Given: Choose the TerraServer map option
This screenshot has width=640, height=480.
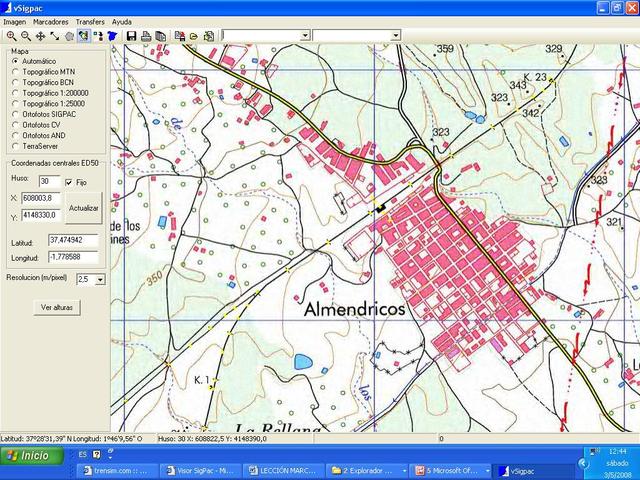Looking at the screenshot, I should tap(14, 145).
